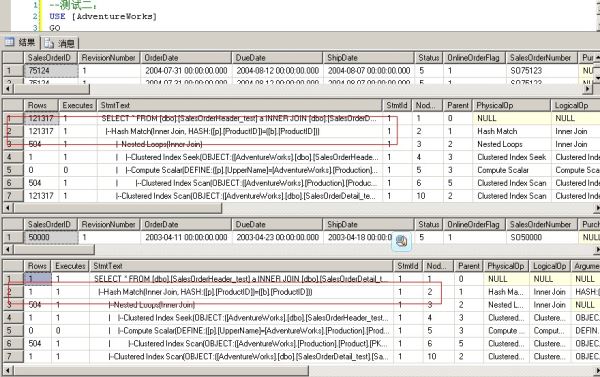Select the Hash Match StmtText in second plan grid
The width and height of the screenshot is (600, 377).
click(x=241, y=292)
